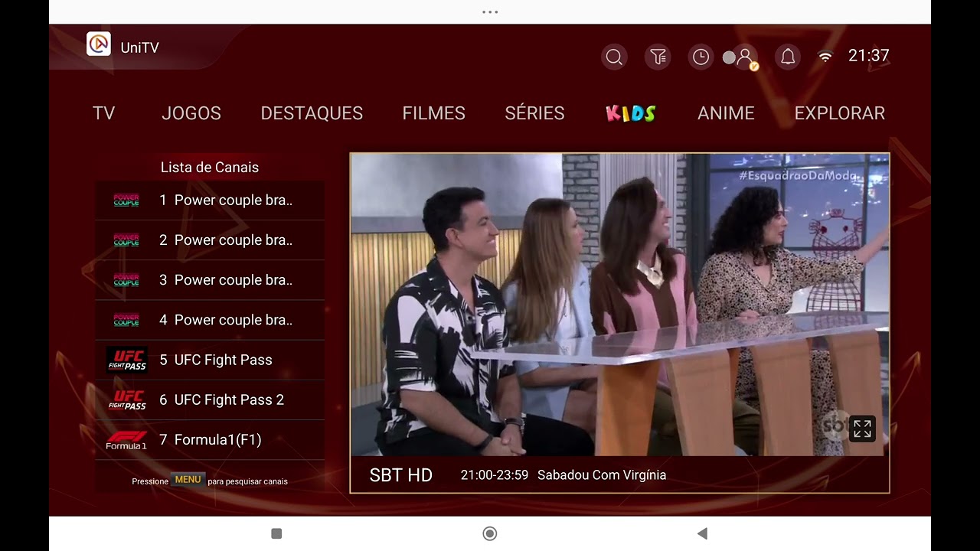980x551 pixels.
Task: Tap the UniTV app logo
Action: click(x=99, y=44)
